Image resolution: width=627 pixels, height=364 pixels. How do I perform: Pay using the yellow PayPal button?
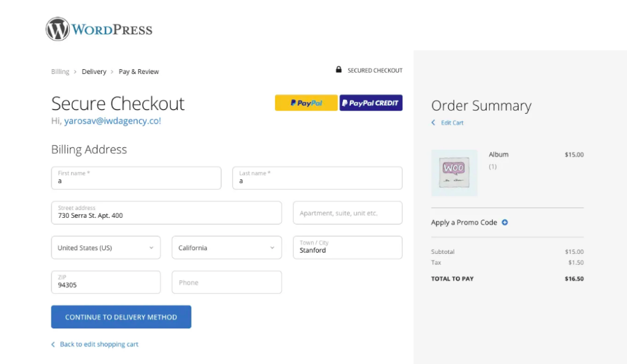pyautogui.click(x=306, y=103)
